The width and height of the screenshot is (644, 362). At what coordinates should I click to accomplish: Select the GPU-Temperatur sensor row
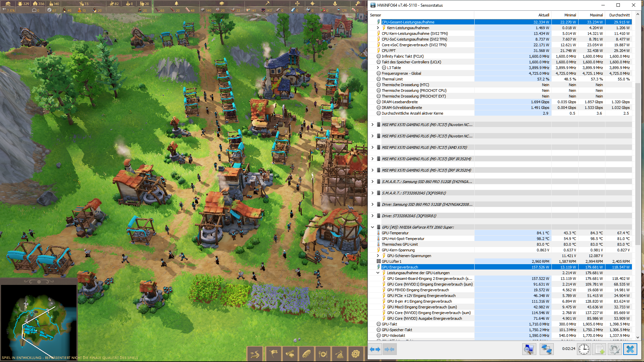coord(395,233)
